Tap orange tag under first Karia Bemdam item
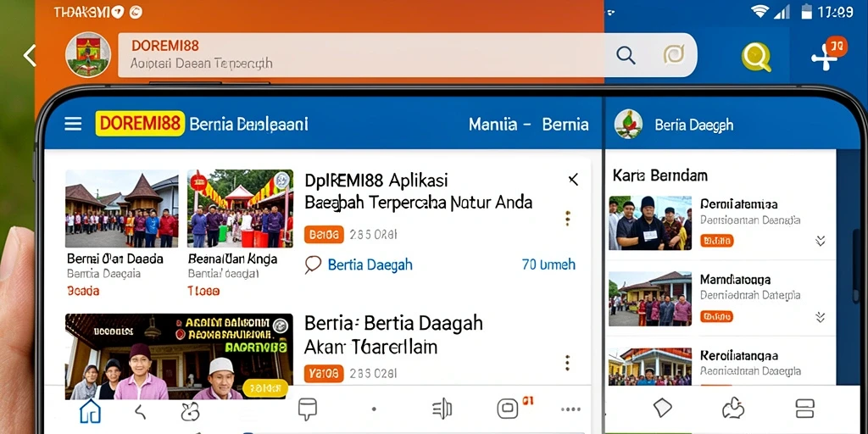 pos(717,240)
